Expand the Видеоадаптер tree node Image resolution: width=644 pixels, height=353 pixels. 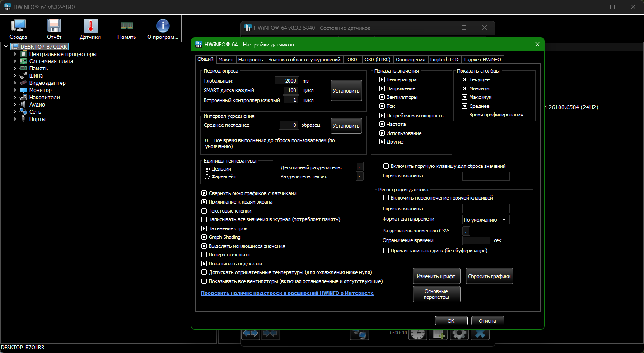coord(15,83)
